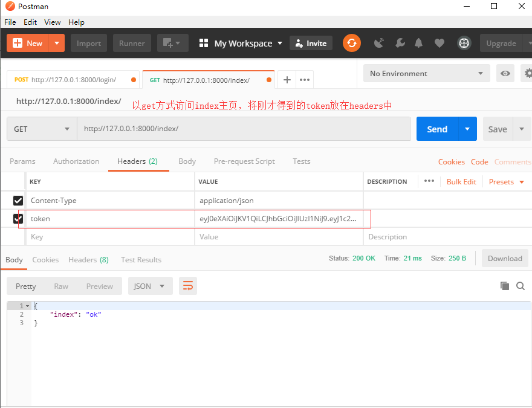
Task: Open the View menu
Action: click(52, 22)
